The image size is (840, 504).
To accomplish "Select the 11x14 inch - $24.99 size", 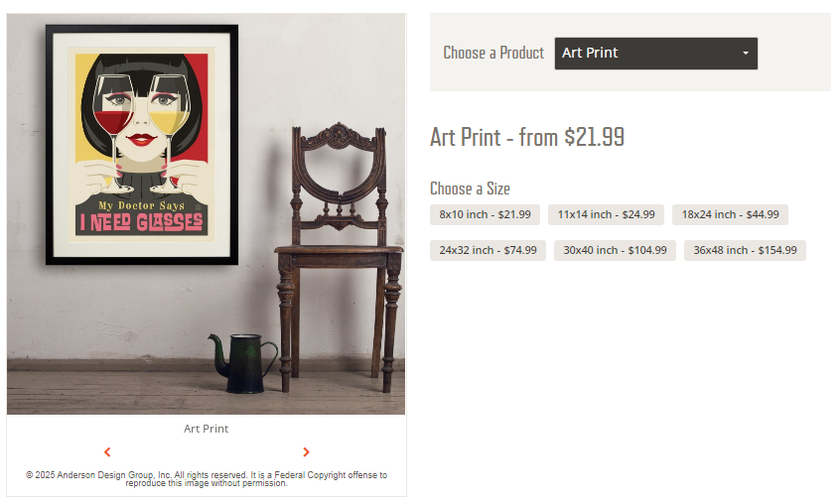I will 606,214.
